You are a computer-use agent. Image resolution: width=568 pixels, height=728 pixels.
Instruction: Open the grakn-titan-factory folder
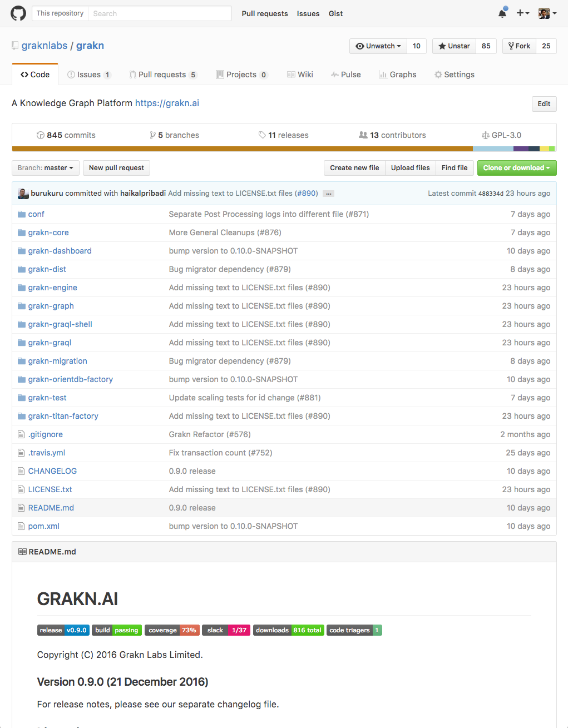tap(63, 416)
